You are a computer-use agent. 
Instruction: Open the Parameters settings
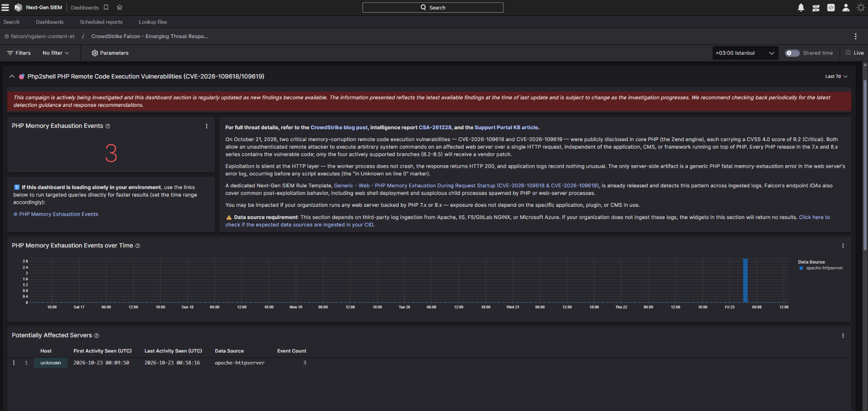110,53
